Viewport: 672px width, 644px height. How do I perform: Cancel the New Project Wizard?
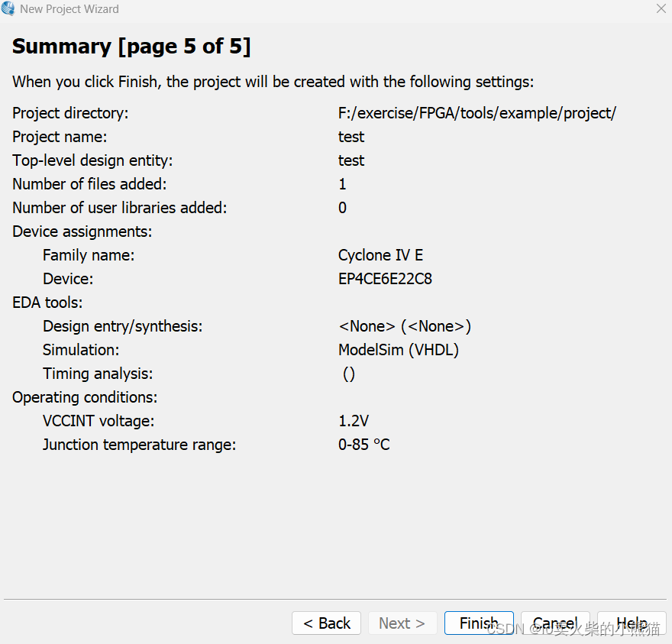(x=555, y=623)
